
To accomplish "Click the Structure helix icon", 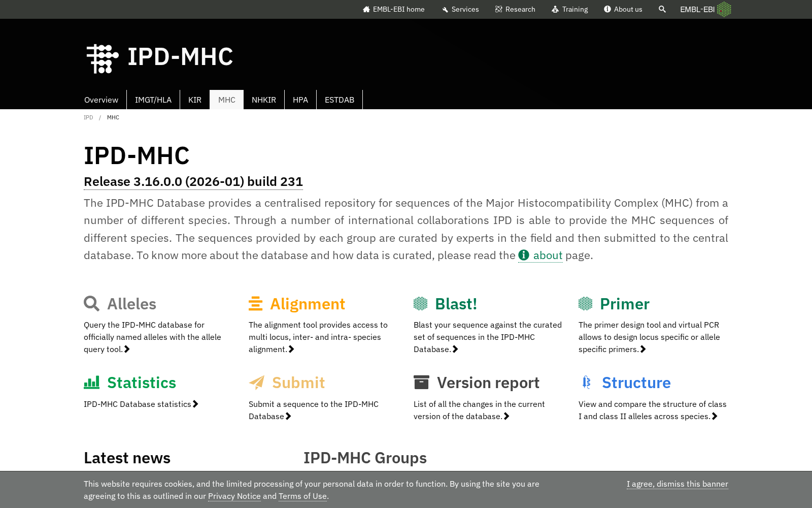I will click(x=587, y=383).
